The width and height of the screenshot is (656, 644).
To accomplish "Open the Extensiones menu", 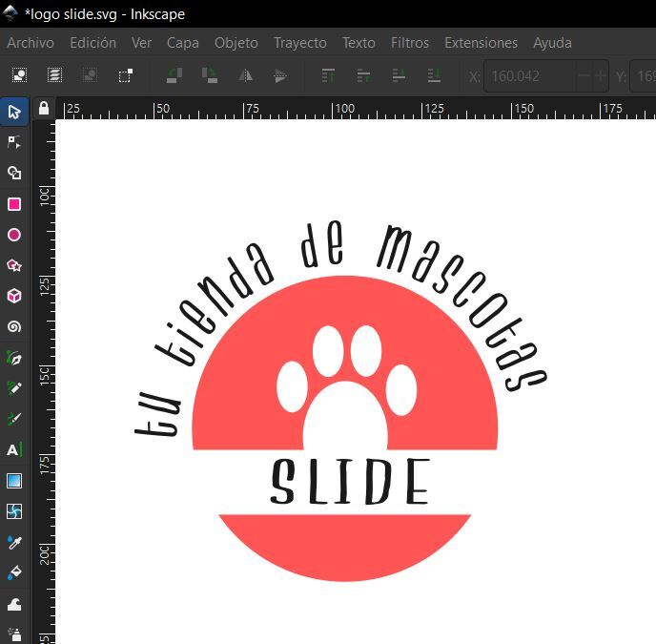I will coord(481,43).
